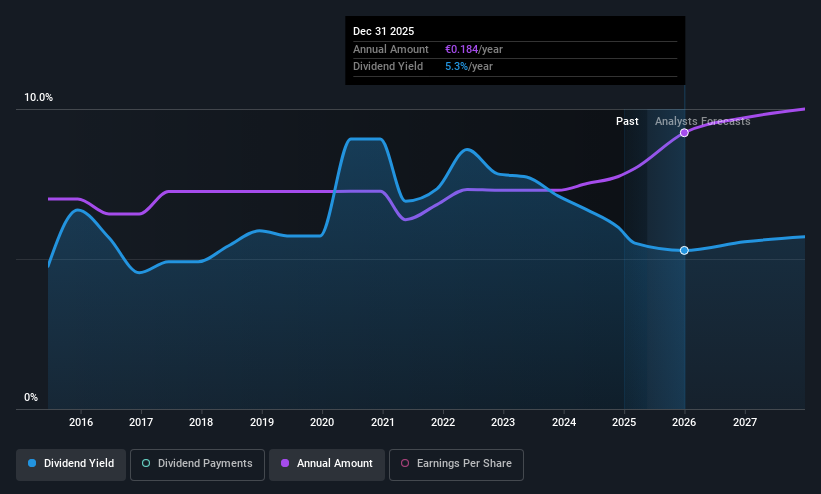The height and width of the screenshot is (494, 821).
Task: Click the Analysts Forecasts label
Action: [x=703, y=122]
